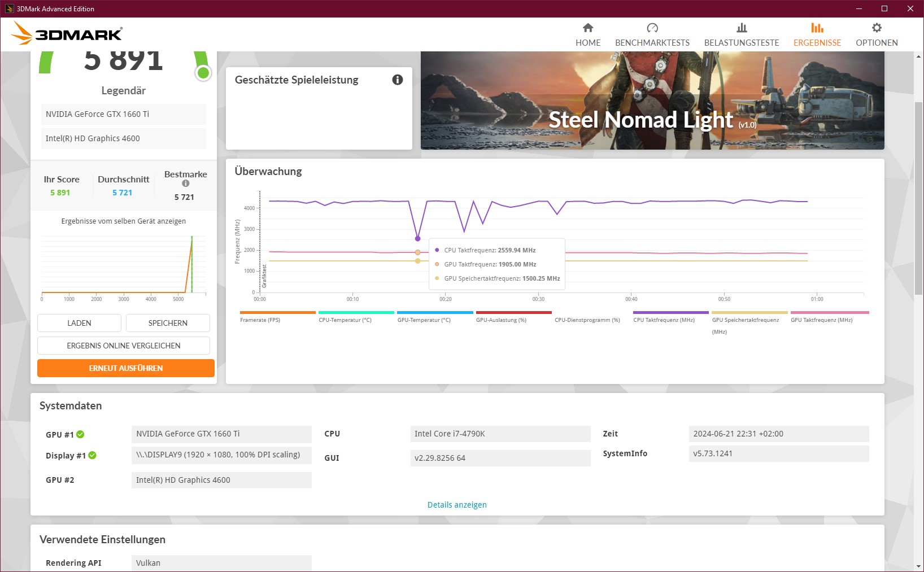Screen dimensions: 924x572
Task: Click Zeit value 2024-06-21 22:31
Action: 779,434
